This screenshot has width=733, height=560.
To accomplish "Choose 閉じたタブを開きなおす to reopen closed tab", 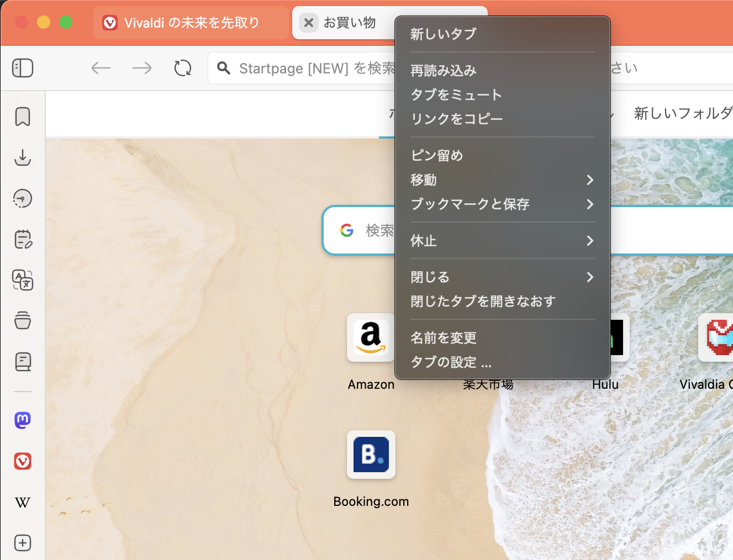I will (483, 301).
